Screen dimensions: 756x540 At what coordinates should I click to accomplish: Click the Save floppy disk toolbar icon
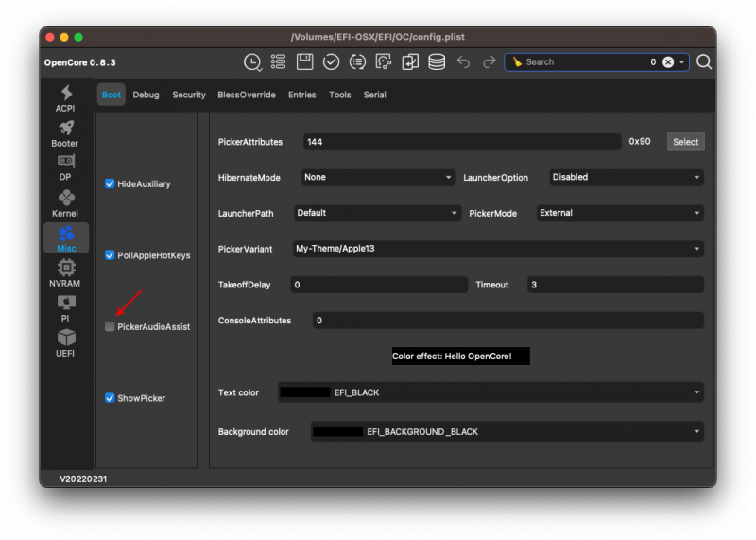[x=304, y=62]
